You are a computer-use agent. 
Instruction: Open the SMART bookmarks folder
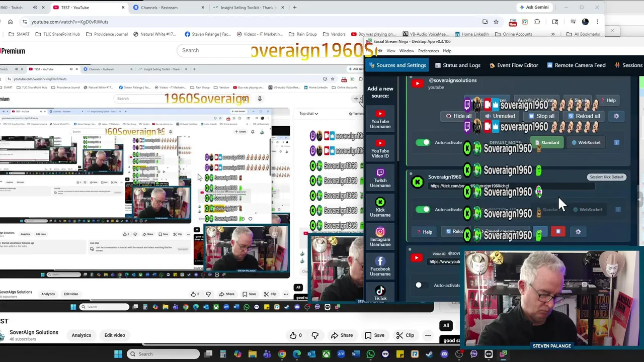[19, 34]
